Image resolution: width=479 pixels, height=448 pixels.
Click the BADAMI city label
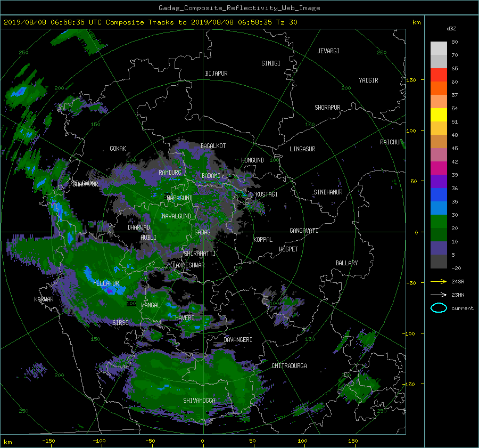(211, 176)
